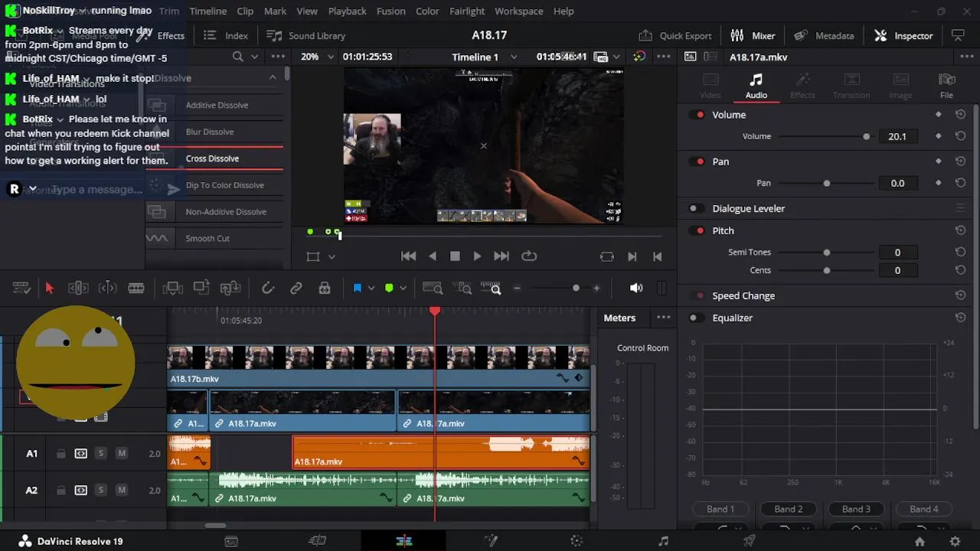The height and width of the screenshot is (551, 980).
Task: Solo audio track A1
Action: (100, 454)
